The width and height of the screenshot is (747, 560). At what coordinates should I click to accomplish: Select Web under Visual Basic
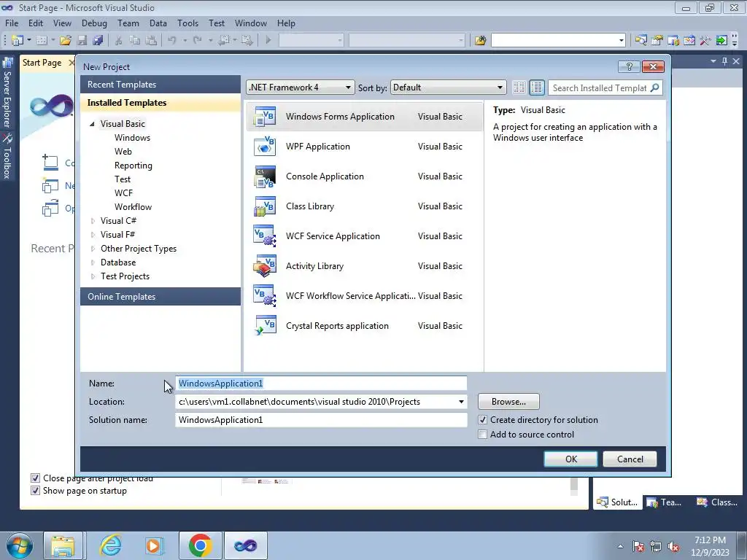coord(123,152)
